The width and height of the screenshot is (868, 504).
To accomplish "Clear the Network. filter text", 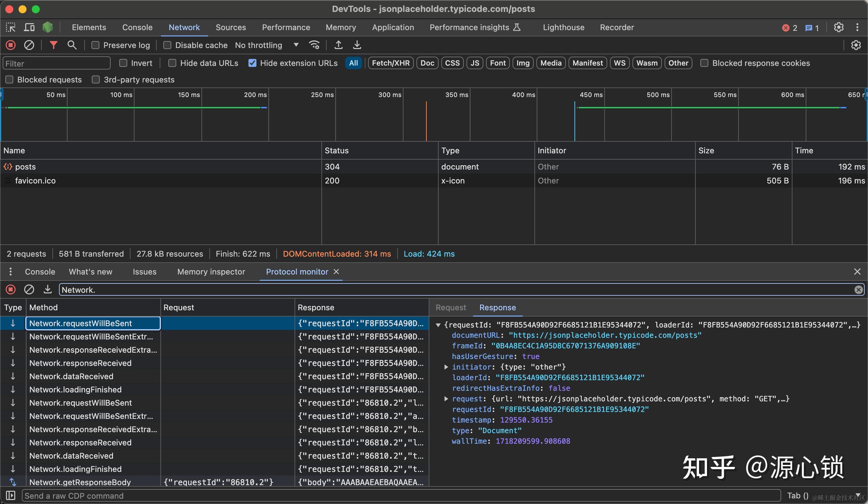I will coord(859,290).
